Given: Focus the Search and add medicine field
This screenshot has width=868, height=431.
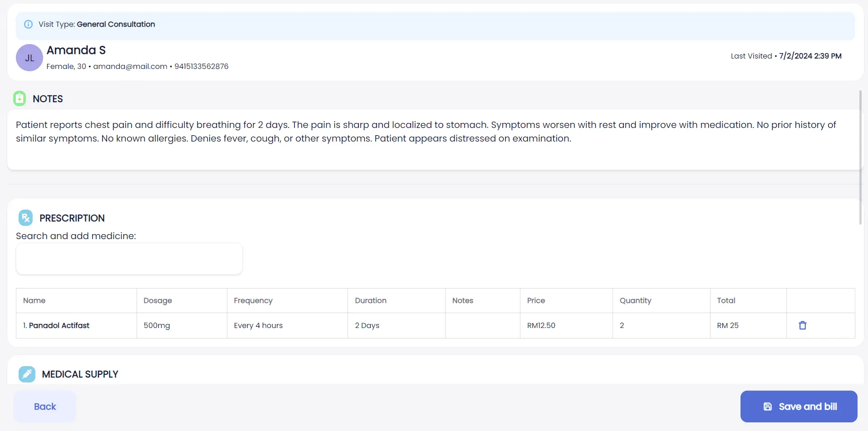Looking at the screenshot, I should coord(129,259).
